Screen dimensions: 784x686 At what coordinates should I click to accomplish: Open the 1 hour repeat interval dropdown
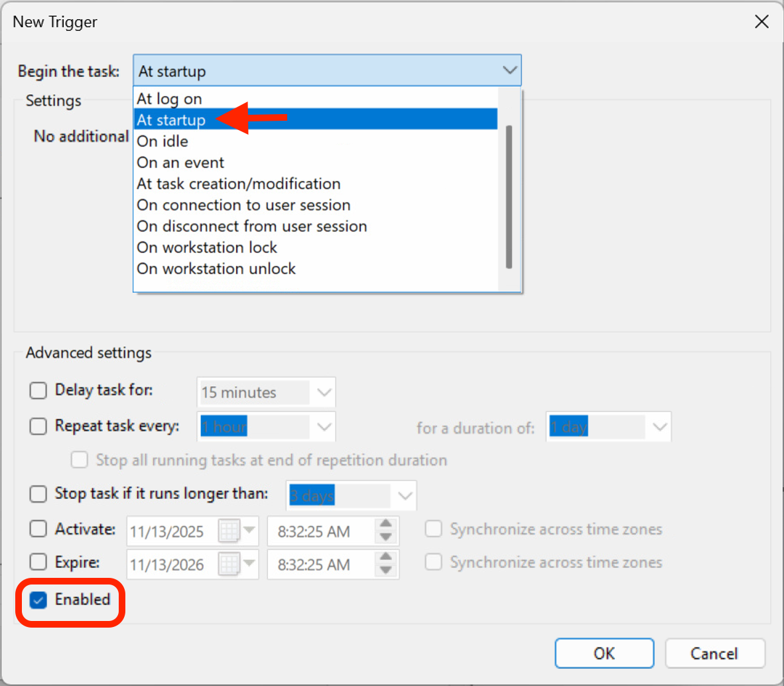(324, 427)
